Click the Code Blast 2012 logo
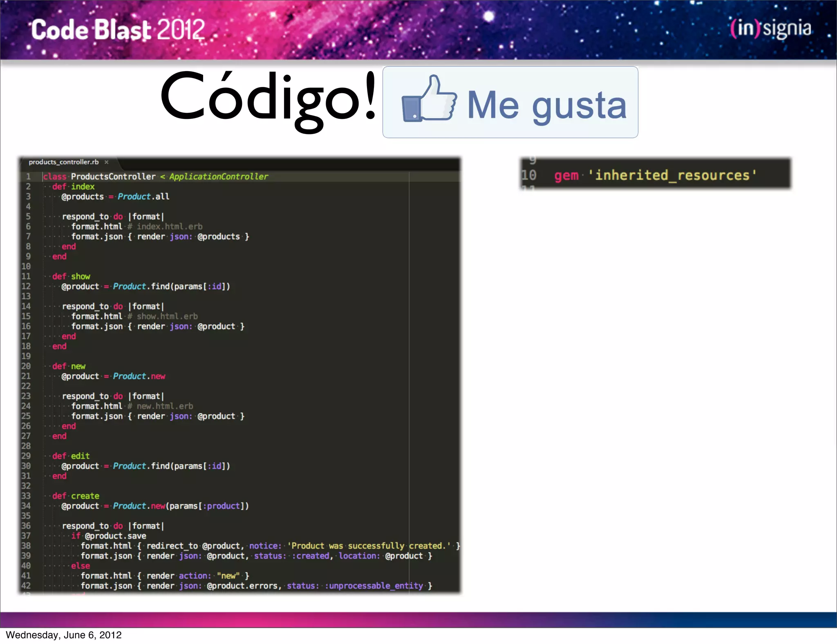837x644 pixels. [x=118, y=30]
